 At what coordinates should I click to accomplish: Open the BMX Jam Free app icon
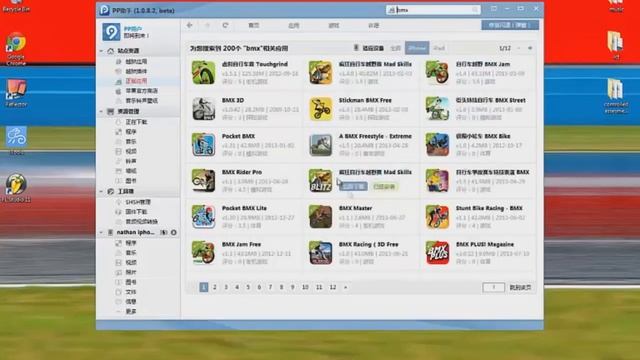[203, 253]
